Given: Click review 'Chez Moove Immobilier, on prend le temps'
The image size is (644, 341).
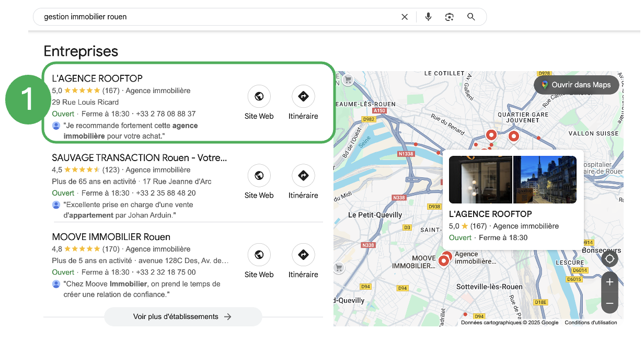Looking at the screenshot, I should (x=142, y=289).
